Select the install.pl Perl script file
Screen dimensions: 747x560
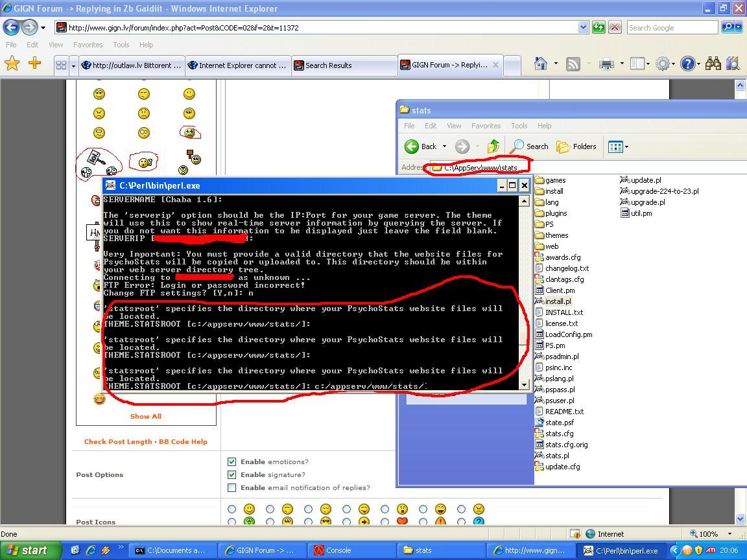[x=553, y=301]
